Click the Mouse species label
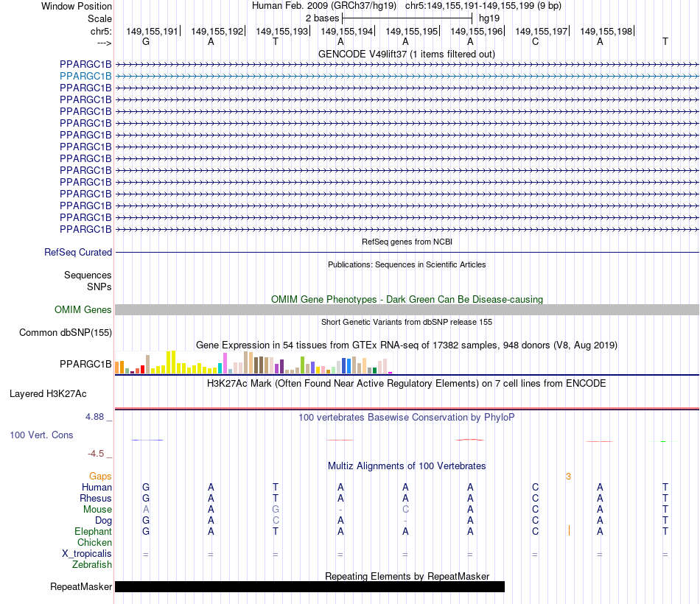Viewport: 700px width, 604px height. 97,510
